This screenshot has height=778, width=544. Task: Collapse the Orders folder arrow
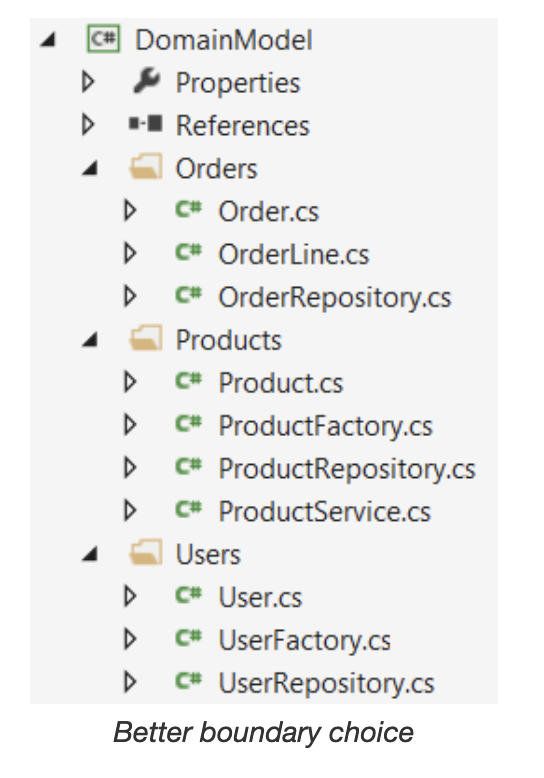90,168
